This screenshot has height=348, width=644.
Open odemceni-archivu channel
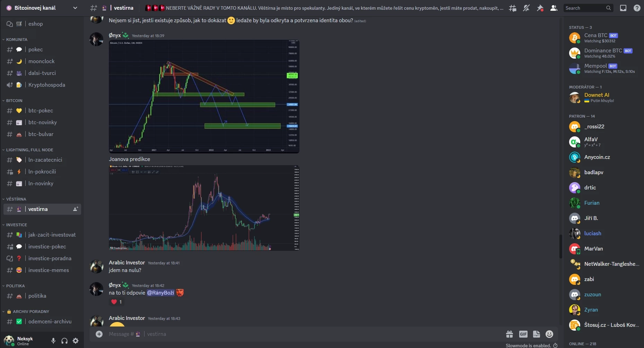pos(42,322)
